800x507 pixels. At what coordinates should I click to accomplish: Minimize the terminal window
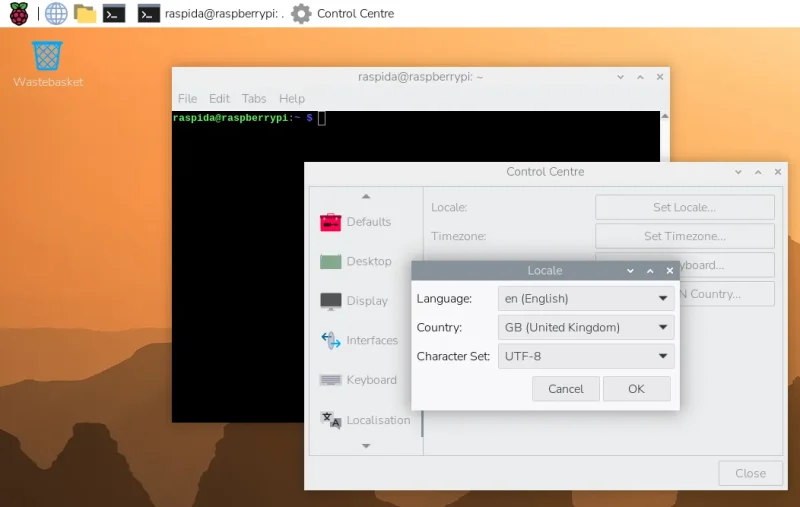tap(620, 77)
